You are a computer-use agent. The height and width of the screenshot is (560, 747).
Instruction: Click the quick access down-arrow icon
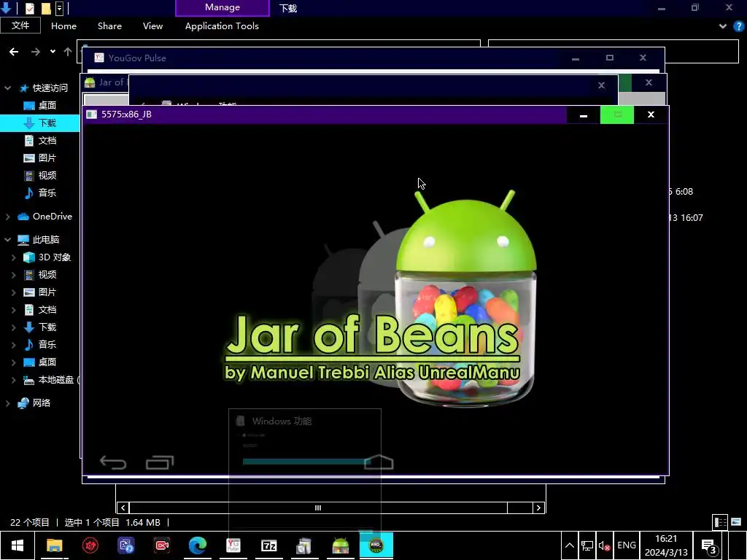[6, 7]
